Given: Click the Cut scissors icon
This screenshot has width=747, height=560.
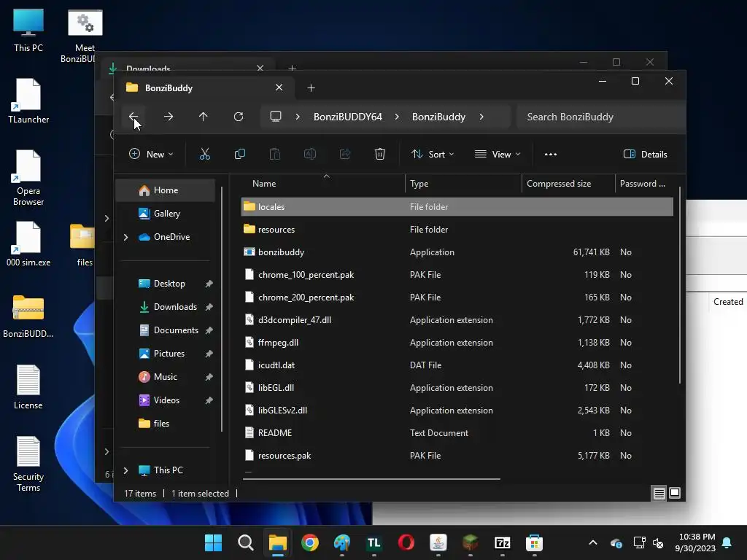Looking at the screenshot, I should click(205, 154).
